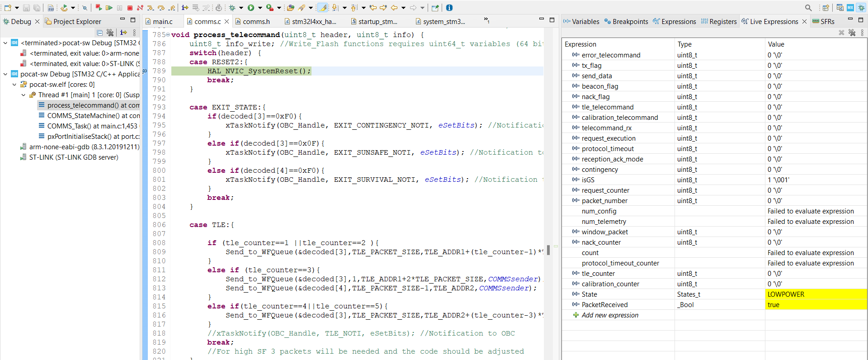
Task: Click the red Terminate debug button
Action: (130, 8)
